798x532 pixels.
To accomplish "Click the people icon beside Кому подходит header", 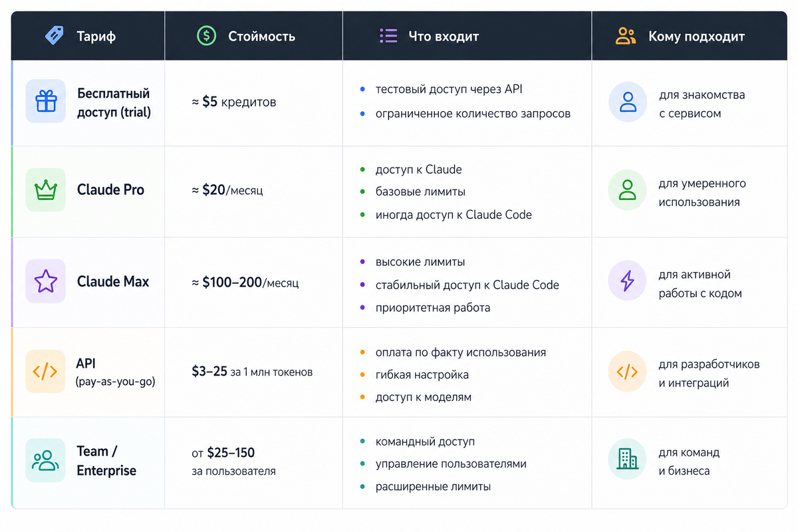I will 626,36.
